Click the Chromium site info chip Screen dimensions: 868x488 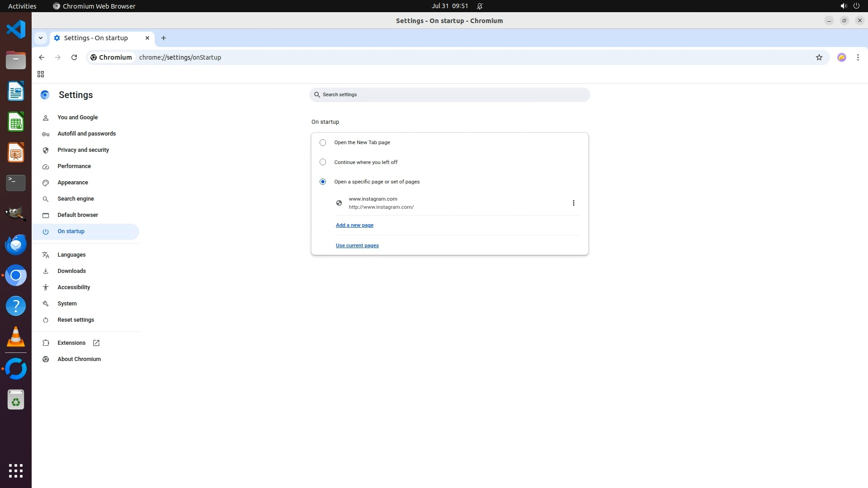pyautogui.click(x=111, y=57)
